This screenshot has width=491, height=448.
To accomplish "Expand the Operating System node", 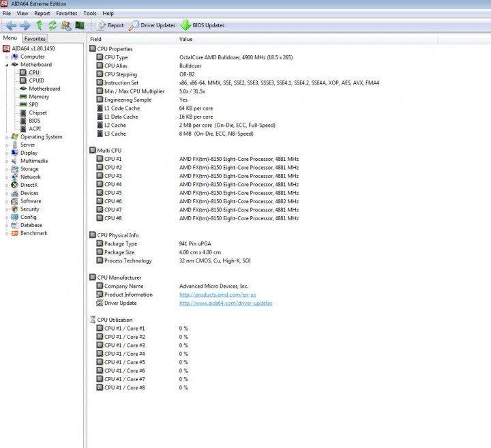I will pos(7,137).
